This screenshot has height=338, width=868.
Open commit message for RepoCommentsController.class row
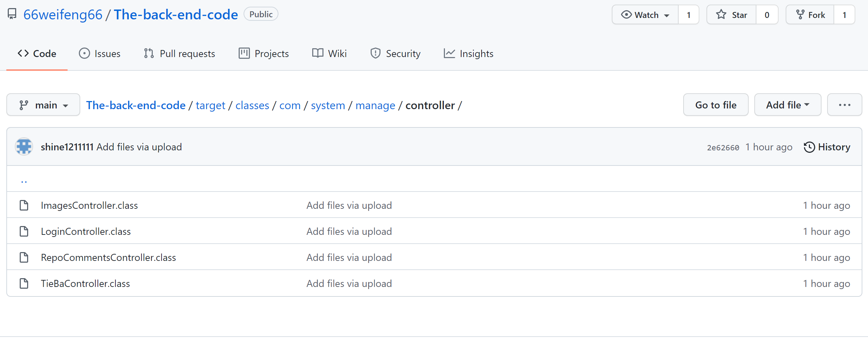[x=349, y=257]
